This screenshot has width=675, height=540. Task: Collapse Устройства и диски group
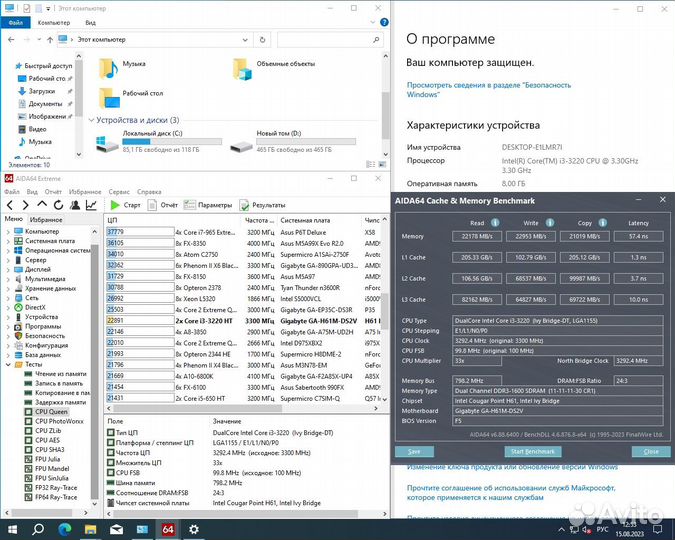[x=91, y=120]
